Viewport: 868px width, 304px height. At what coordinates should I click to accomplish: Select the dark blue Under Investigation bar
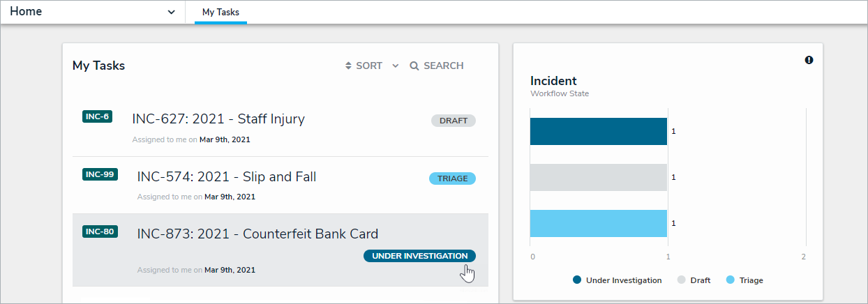(x=598, y=131)
